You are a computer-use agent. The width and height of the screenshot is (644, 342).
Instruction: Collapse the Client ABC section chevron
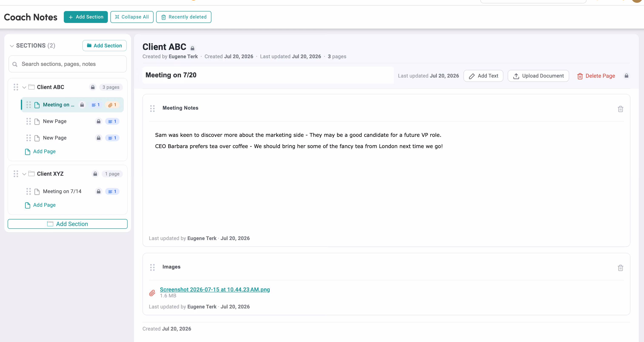pyautogui.click(x=24, y=87)
